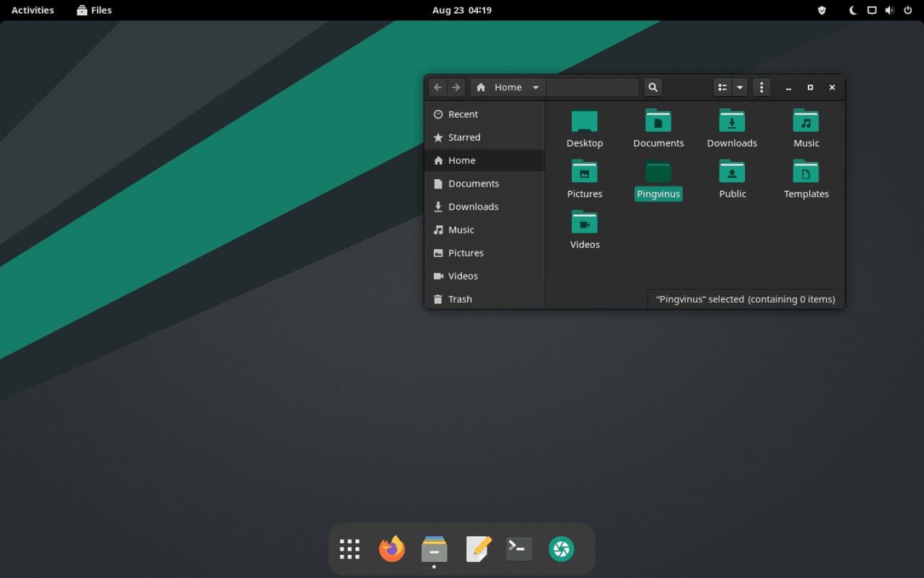The image size is (924, 578).
Task: Go forward with the right arrow button
Action: coord(456,87)
